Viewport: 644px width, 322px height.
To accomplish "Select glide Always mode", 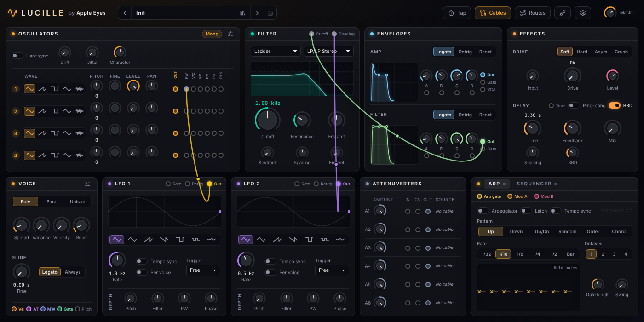I will [73, 272].
